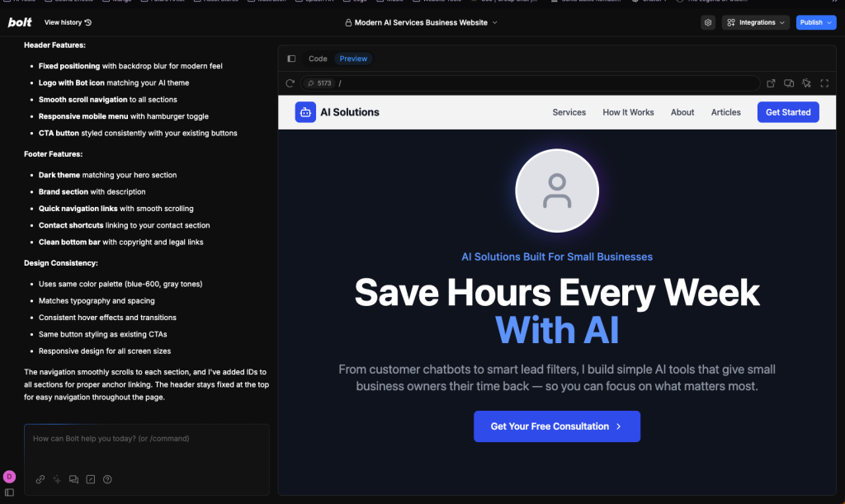Select the Preview tab
This screenshot has width=845, height=504.
click(x=353, y=59)
